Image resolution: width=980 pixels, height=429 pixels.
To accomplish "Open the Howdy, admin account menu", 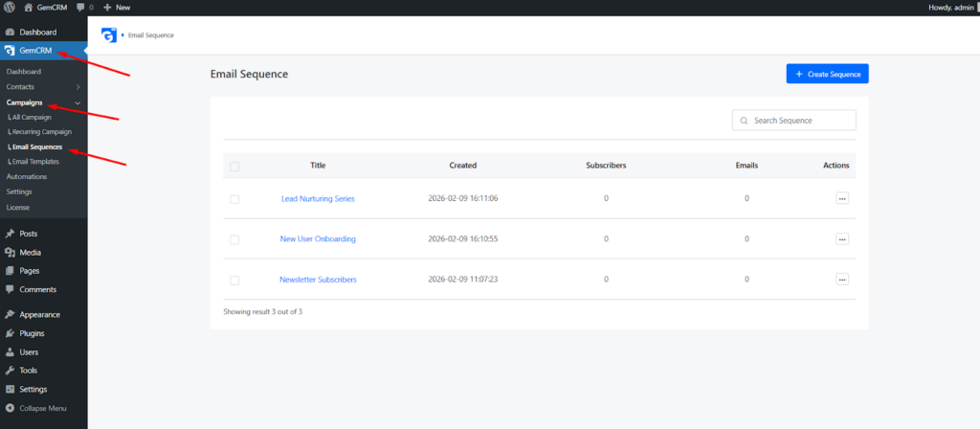I will (x=952, y=8).
